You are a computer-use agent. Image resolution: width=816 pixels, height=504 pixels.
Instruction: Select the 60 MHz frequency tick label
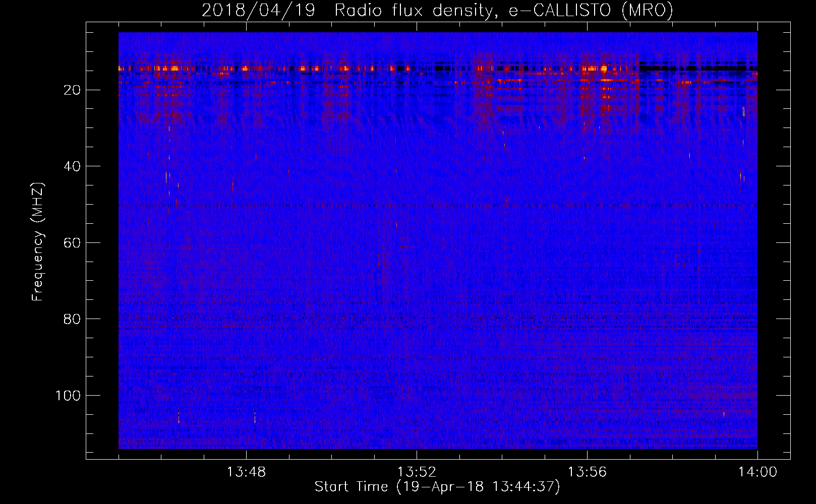[x=72, y=243]
